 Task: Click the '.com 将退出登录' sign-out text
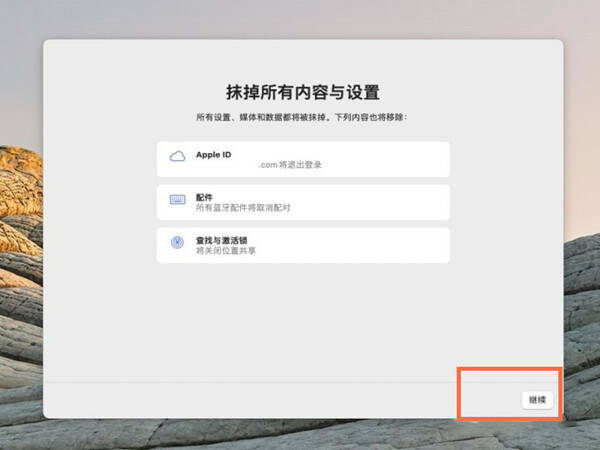click(290, 165)
